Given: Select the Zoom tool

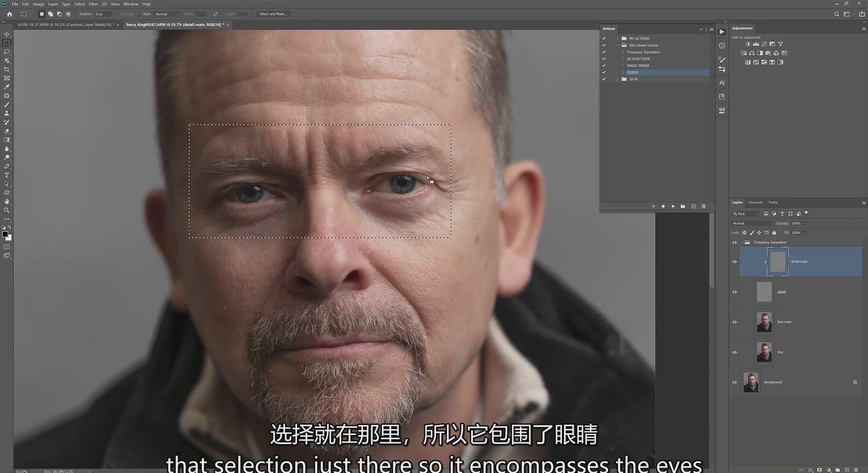Looking at the screenshot, I should tap(7, 210).
